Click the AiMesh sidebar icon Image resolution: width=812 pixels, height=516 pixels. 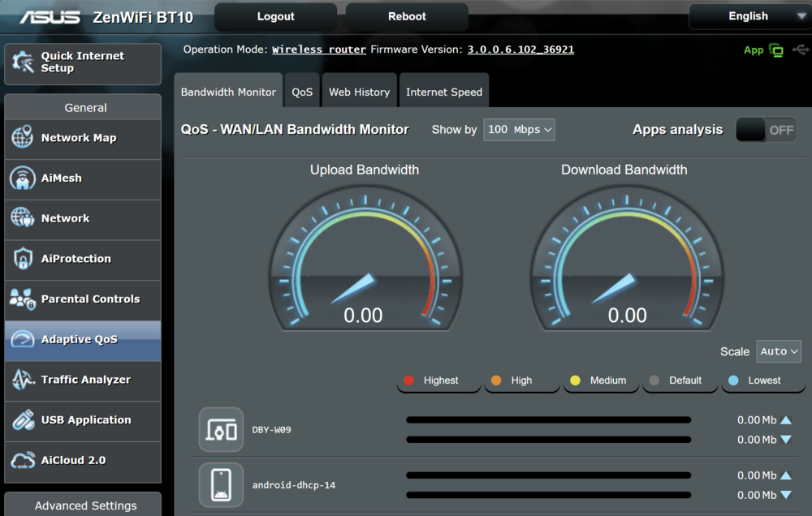point(22,178)
